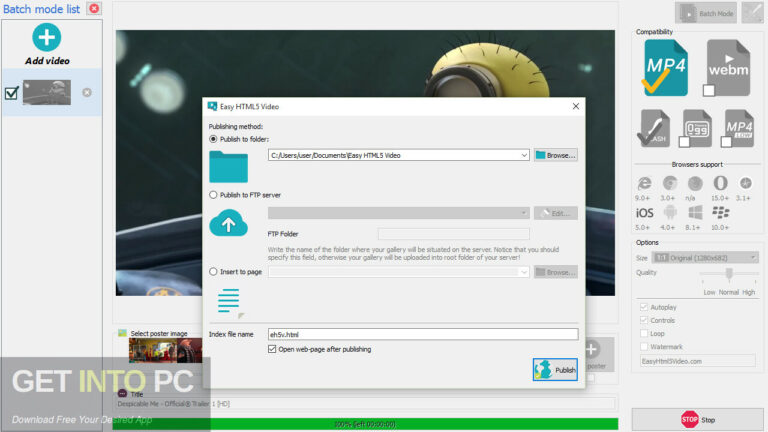The width and height of the screenshot is (768, 432).
Task: Select Publish to folder radio button
Action: (x=213, y=139)
